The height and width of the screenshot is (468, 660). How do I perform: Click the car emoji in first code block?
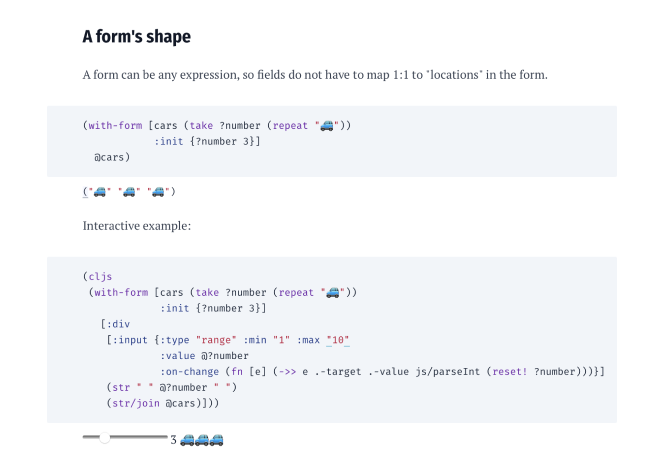coord(326,126)
